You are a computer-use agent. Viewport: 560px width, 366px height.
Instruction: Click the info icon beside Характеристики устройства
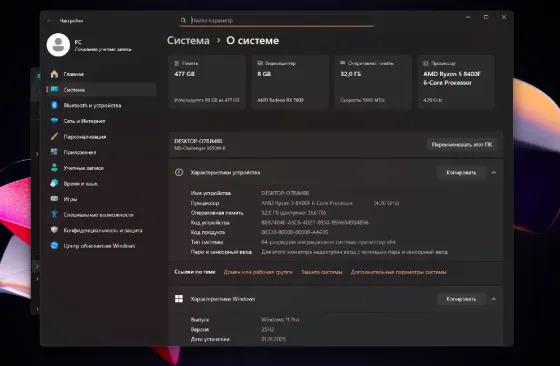[179, 172]
